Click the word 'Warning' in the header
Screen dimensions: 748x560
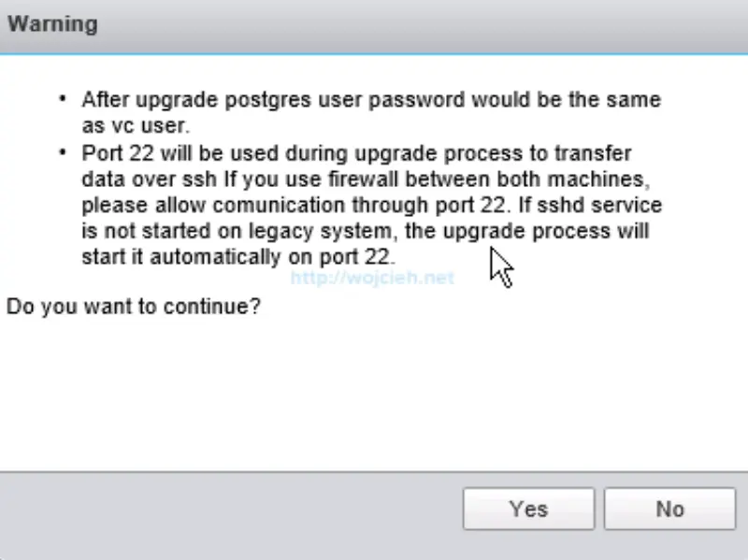[x=52, y=24]
